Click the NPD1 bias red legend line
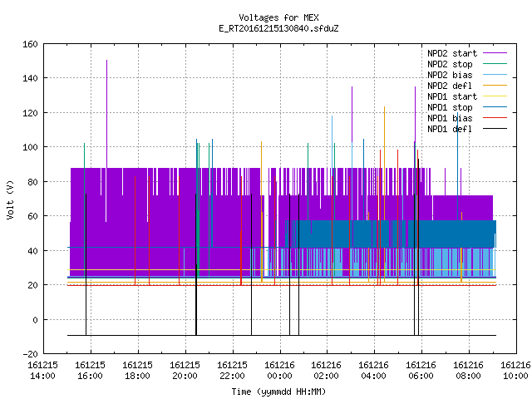532x399 pixels. tap(495, 118)
